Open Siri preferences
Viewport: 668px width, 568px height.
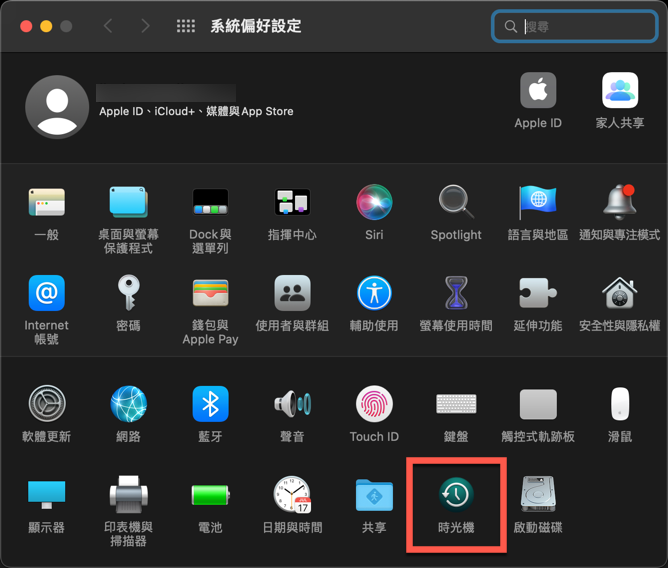374,202
